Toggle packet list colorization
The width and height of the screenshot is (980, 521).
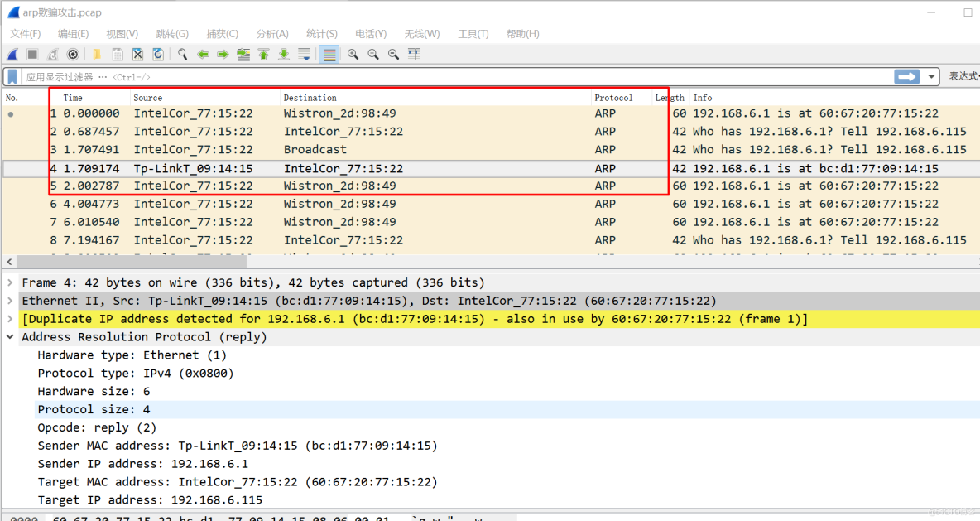(x=329, y=55)
